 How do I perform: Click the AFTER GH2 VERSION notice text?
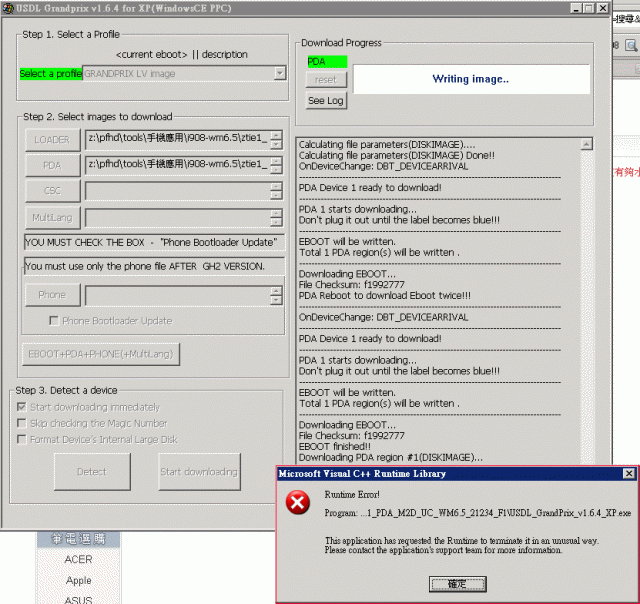154,266
